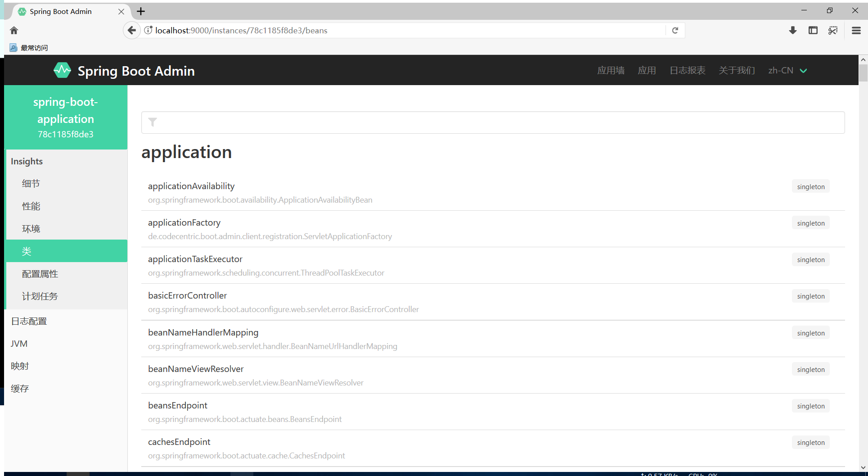Click the page scrollbar up arrow
Screen dimensions: 868x476
tap(863, 59)
